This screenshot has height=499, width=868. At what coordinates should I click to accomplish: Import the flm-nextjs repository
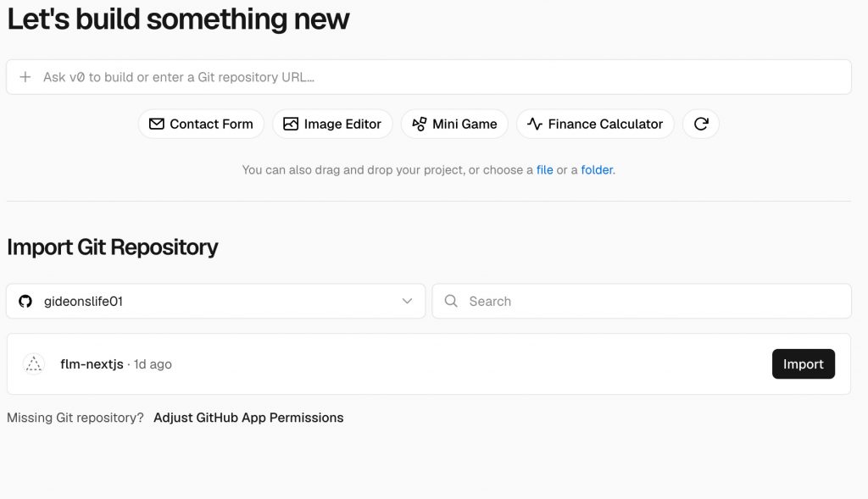click(x=804, y=364)
